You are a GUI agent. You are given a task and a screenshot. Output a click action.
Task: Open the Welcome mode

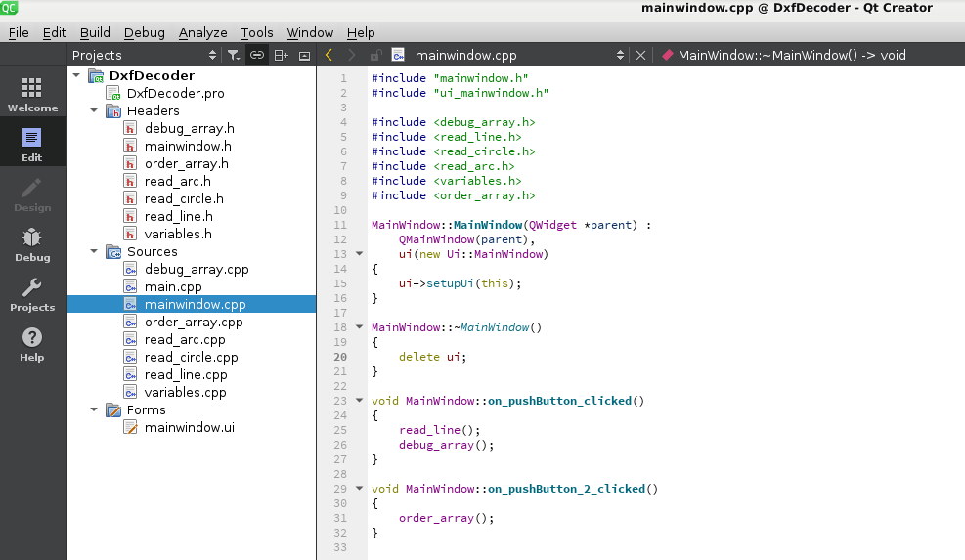32,94
